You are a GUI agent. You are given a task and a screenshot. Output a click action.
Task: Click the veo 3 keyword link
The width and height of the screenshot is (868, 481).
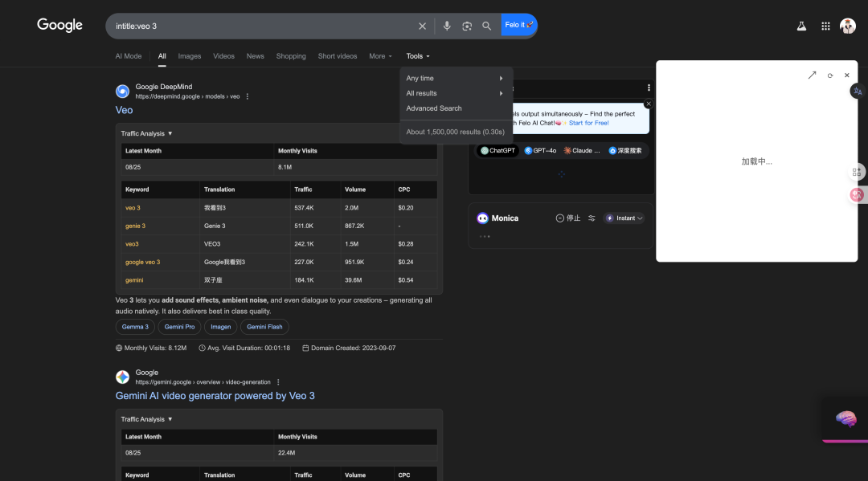coord(133,208)
